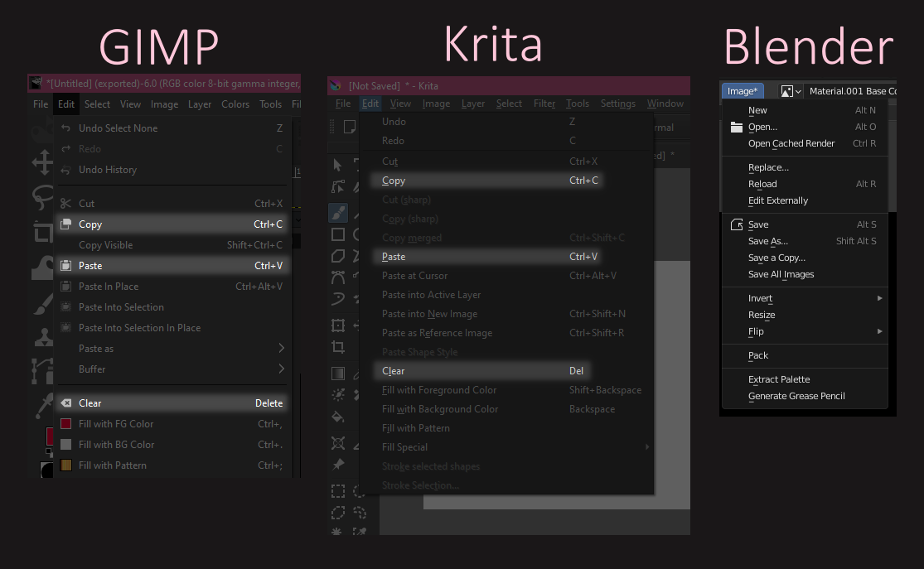924x569 pixels.
Task: Click the Fill with Pattern swatch in GIMP
Action: [x=66, y=465]
